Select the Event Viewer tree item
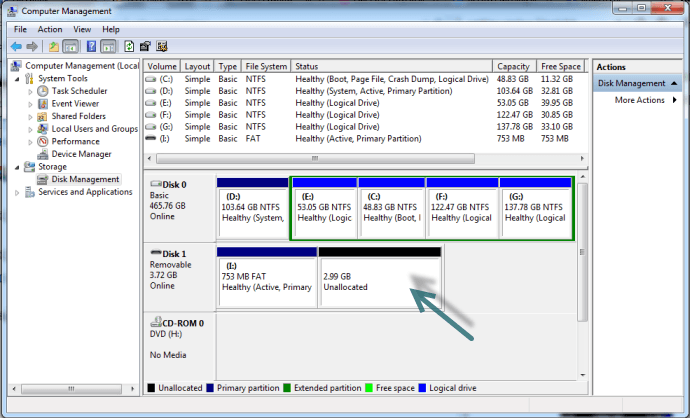690x418 pixels. (x=75, y=104)
